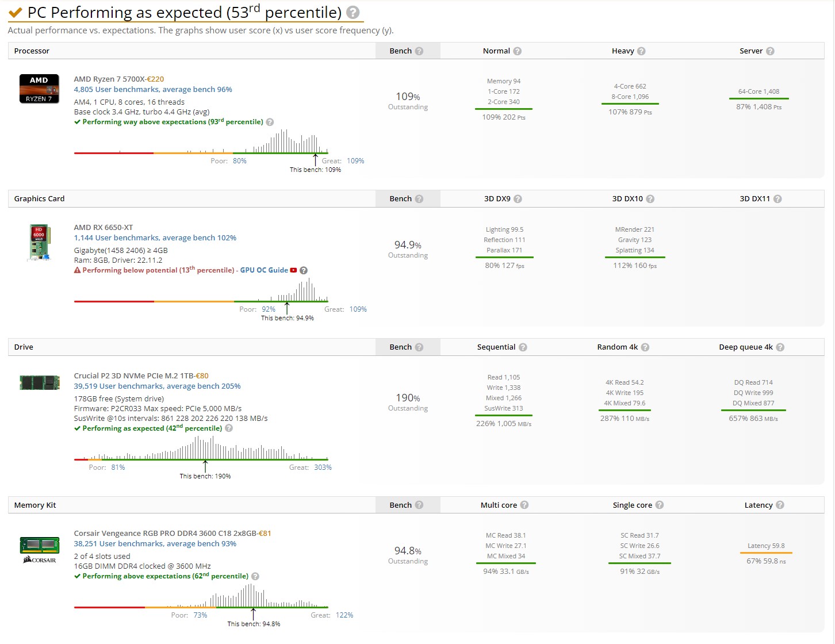The width and height of the screenshot is (835, 644).
Task: Click the AMD Ryzen 7 processor image
Action: [x=39, y=89]
